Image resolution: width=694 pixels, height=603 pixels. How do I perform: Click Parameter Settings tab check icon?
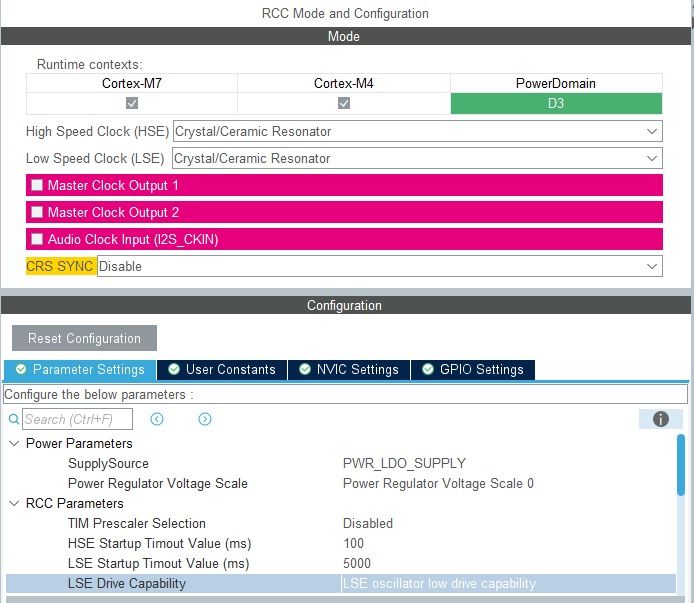click(21, 369)
